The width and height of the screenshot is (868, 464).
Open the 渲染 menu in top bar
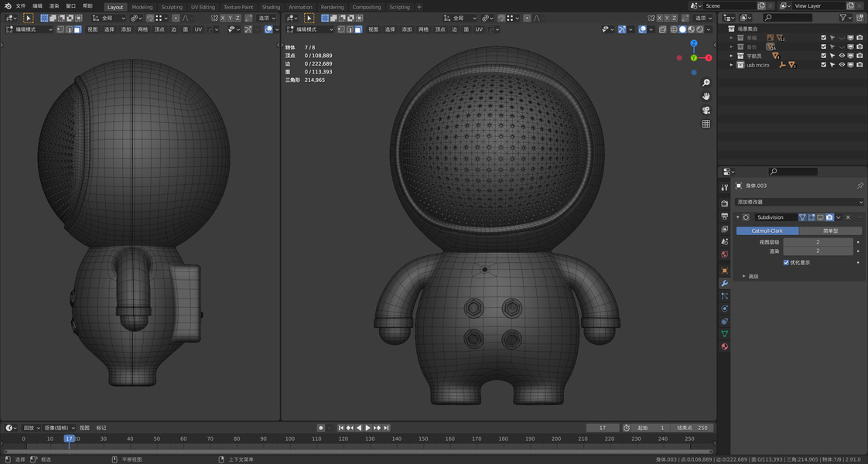(53, 6)
